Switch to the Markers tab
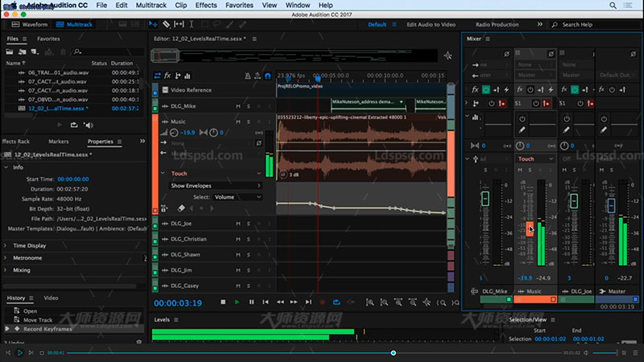Screen dimensions: 644x362 click(59, 142)
